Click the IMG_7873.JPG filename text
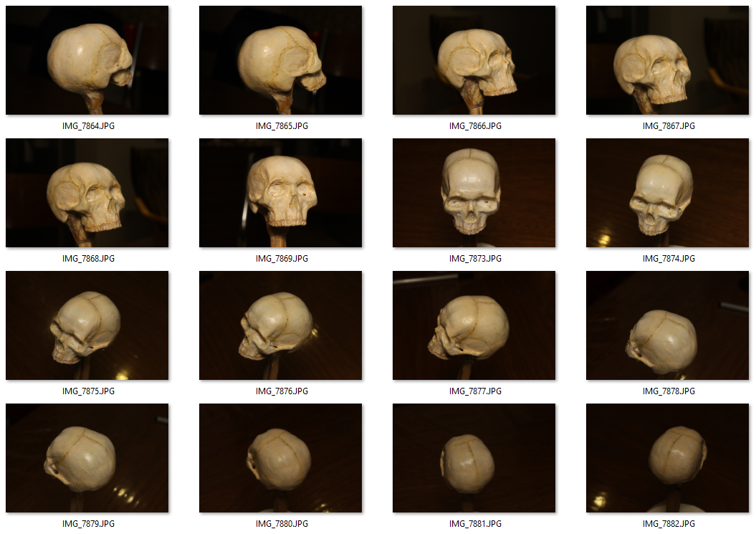This screenshot has width=756, height=534. (475, 259)
